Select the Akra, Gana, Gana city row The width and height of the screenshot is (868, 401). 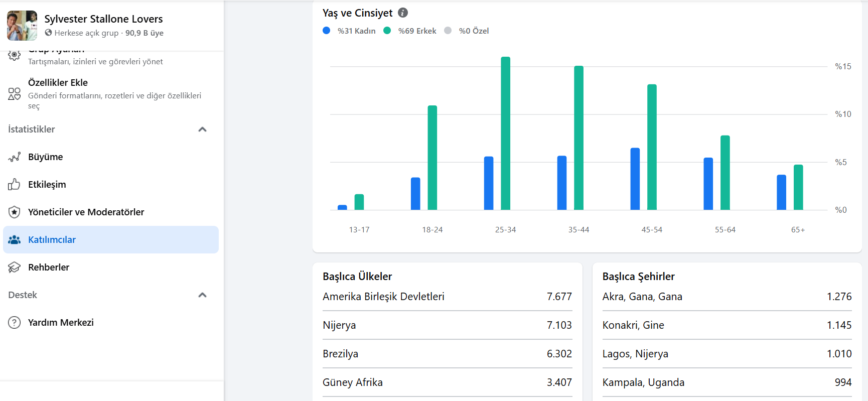(x=727, y=297)
